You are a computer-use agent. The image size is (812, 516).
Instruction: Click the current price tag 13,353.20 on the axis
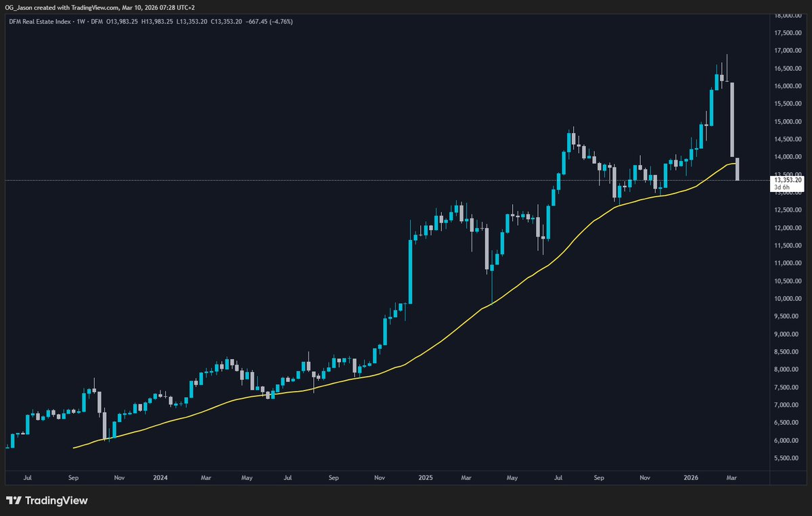point(788,180)
